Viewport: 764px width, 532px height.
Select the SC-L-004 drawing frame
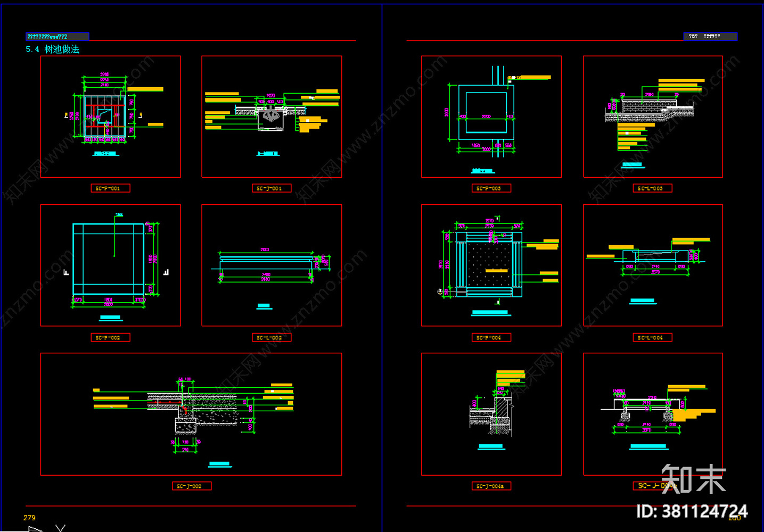coord(653,265)
